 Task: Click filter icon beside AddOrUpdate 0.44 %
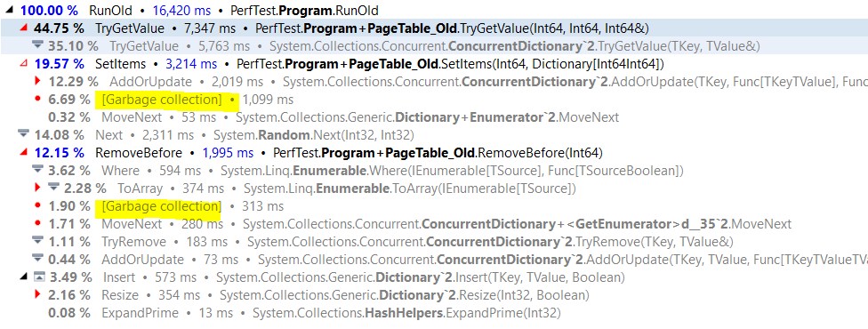point(37,259)
